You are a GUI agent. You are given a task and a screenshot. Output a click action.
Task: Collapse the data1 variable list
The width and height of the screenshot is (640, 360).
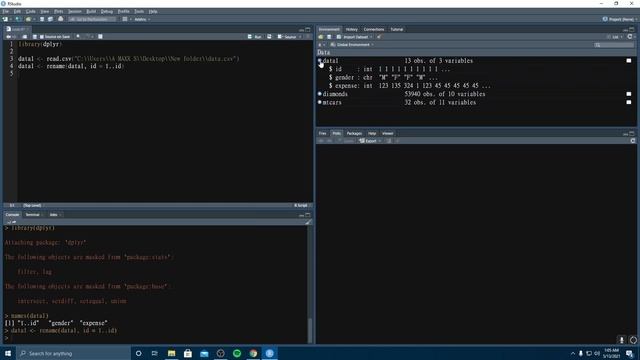320,60
